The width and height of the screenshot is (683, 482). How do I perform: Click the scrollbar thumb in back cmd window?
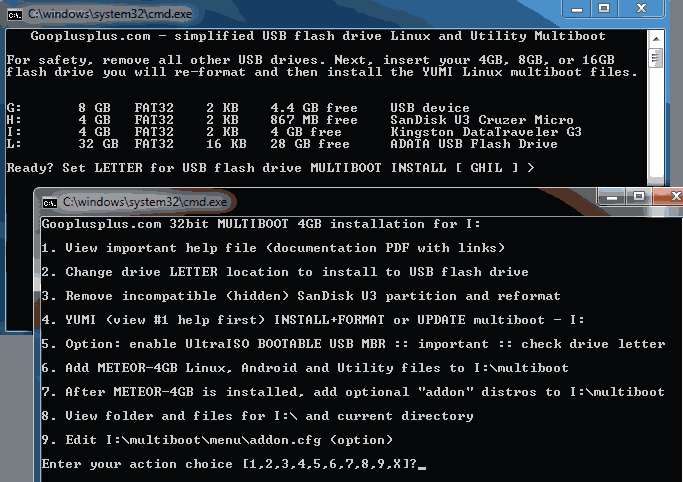pos(656,58)
